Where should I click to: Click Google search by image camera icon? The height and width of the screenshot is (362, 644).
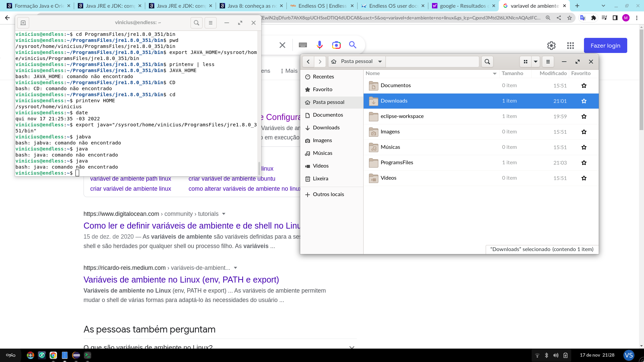click(336, 45)
